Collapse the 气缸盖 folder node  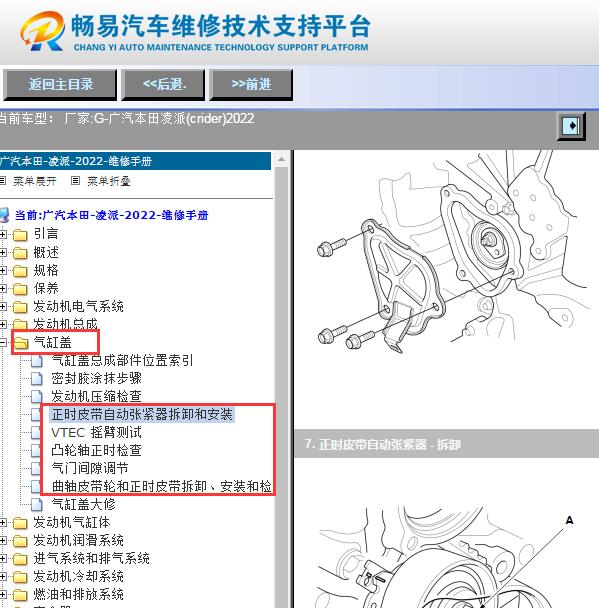[3, 342]
